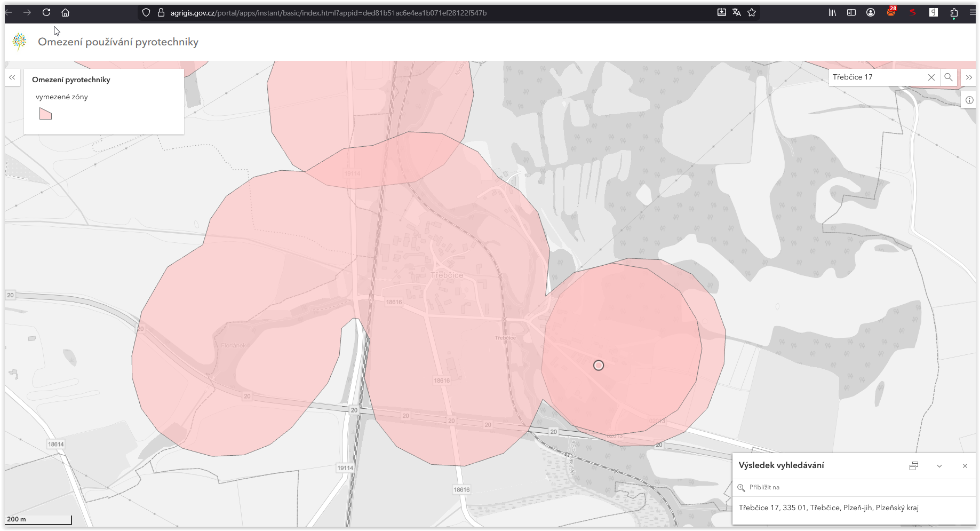Click the road 18614 label on the map
This screenshot has width=980, height=531.
tap(56, 444)
